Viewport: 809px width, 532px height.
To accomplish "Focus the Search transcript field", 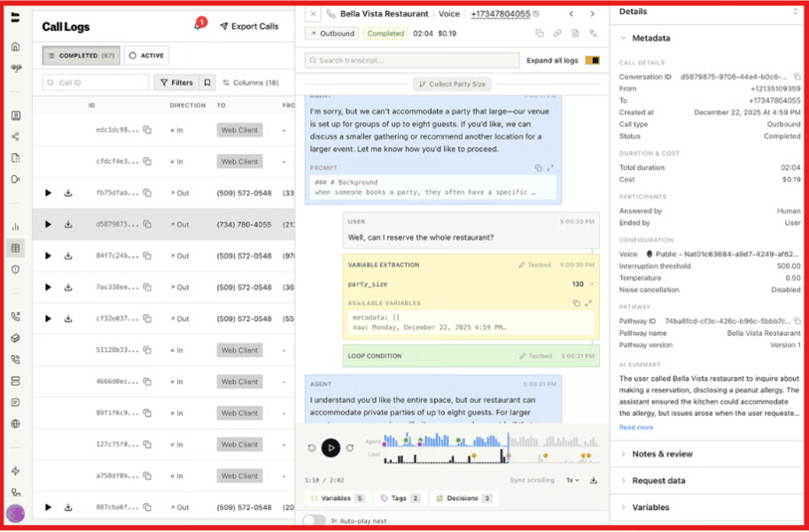I will click(x=412, y=61).
